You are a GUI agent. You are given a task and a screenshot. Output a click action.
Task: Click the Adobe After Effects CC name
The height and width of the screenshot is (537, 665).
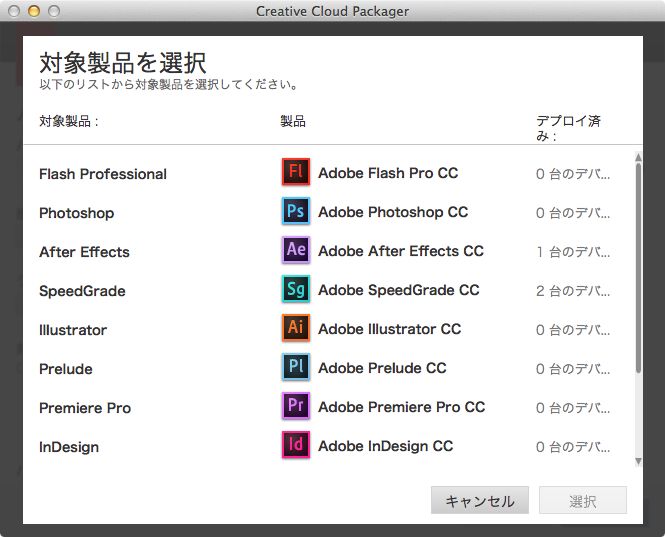pyautogui.click(x=401, y=251)
